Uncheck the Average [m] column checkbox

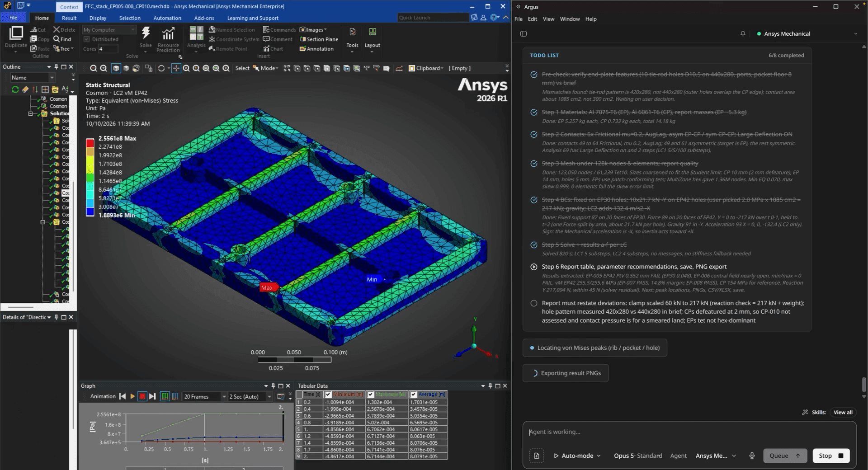coord(413,395)
